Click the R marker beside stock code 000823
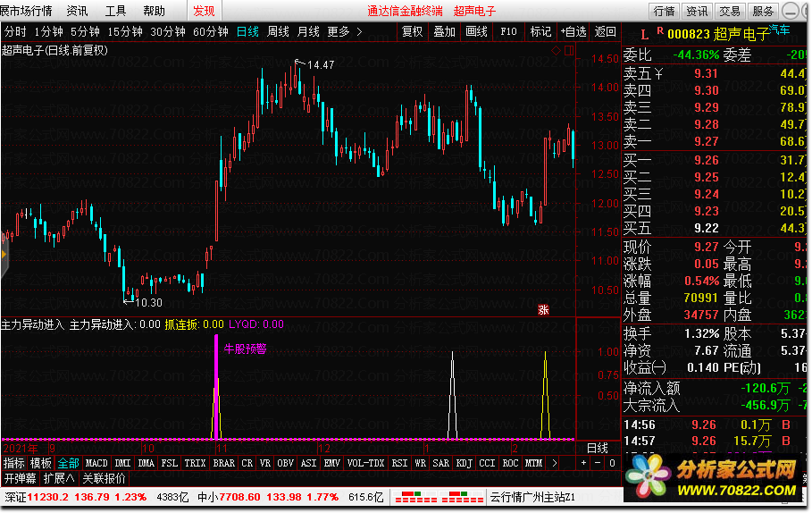Image resolution: width=812 pixels, height=513 pixels. [660, 31]
